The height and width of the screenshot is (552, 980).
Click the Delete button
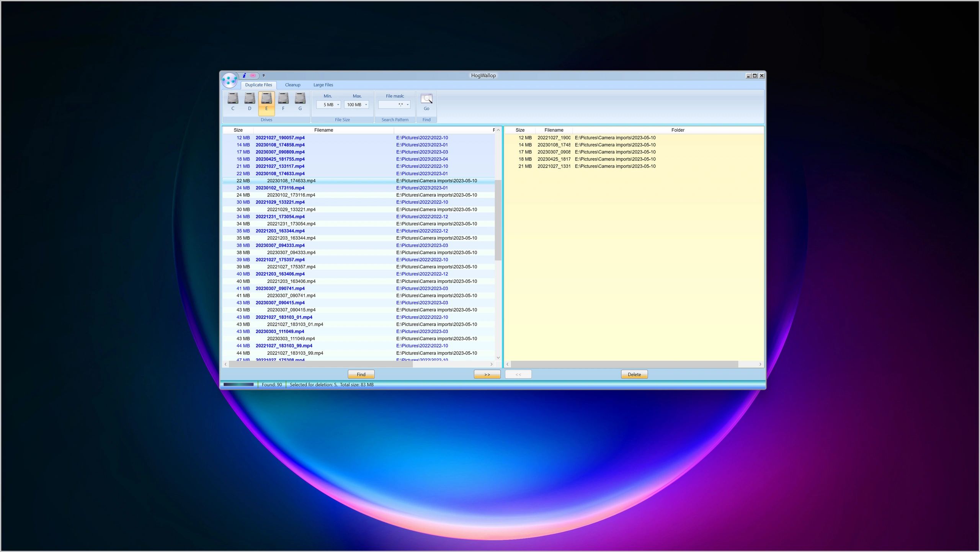coord(634,374)
